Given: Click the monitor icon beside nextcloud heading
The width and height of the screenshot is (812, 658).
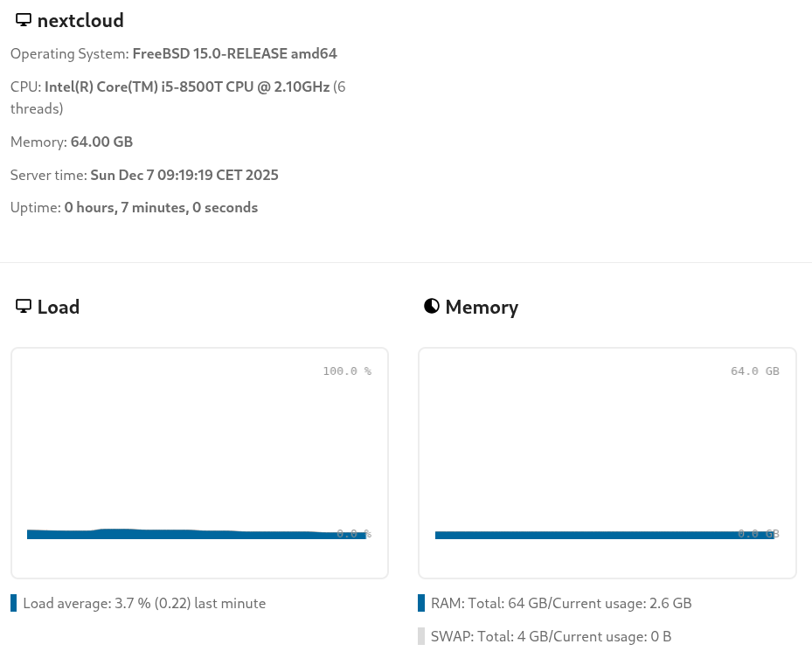Looking at the screenshot, I should [x=24, y=20].
